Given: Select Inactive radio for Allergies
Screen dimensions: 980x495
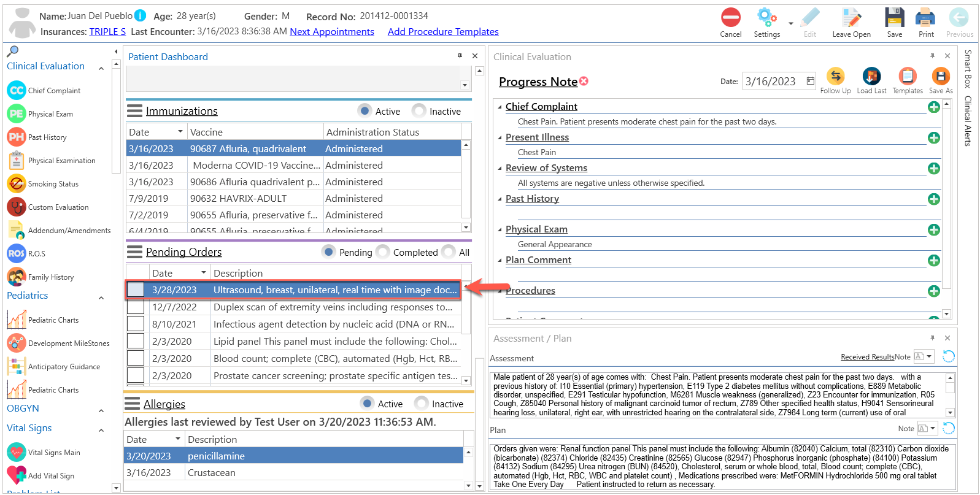Looking at the screenshot, I should coord(421,404).
